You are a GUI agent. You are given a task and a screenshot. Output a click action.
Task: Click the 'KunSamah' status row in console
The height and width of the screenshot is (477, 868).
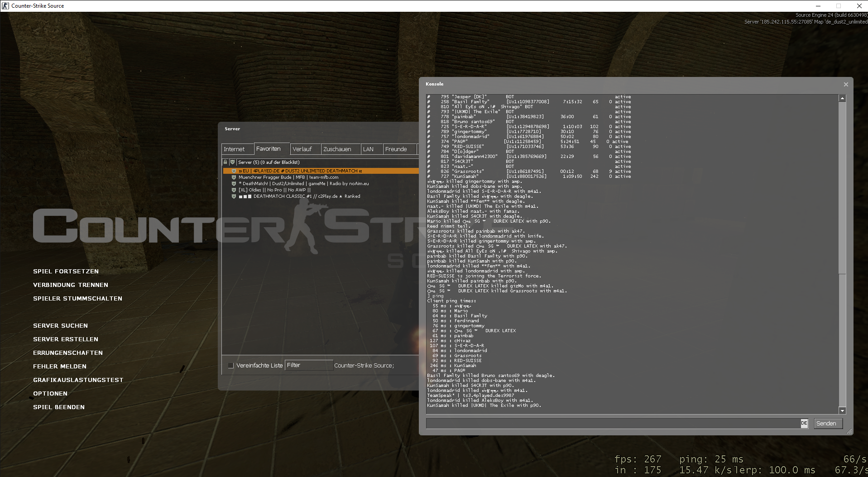coord(529,176)
